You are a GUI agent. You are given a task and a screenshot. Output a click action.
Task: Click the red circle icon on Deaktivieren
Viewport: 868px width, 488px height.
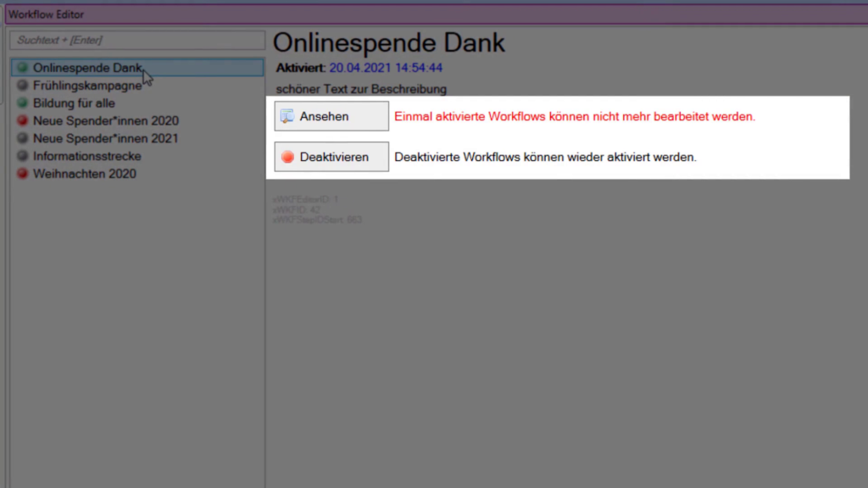[287, 157]
